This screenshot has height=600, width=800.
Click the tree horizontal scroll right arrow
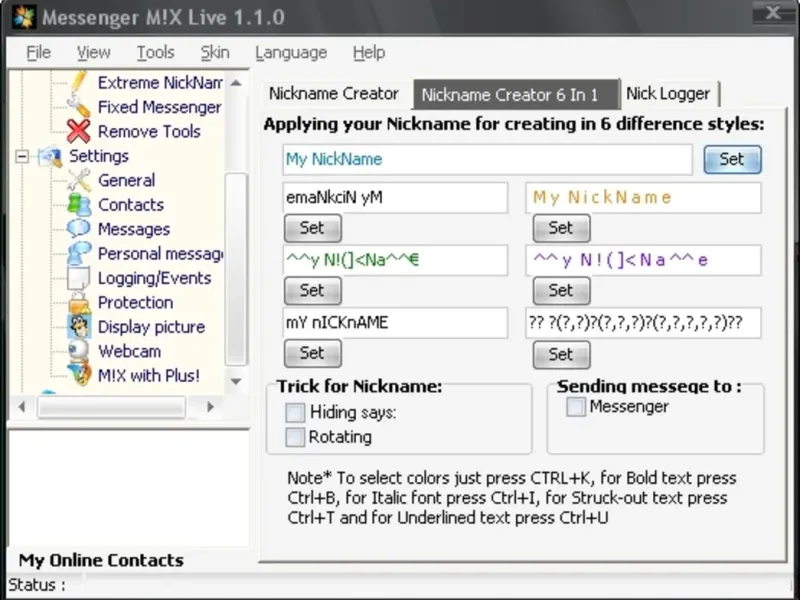click(210, 407)
